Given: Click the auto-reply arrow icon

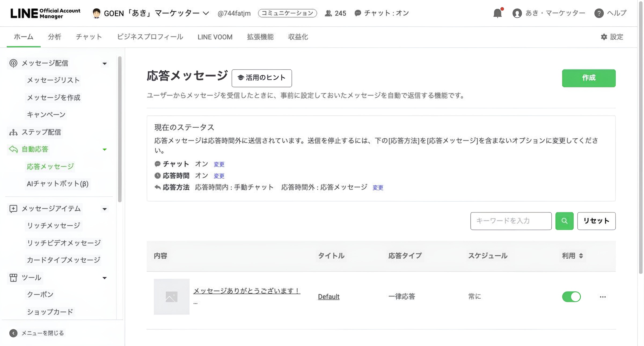Looking at the screenshot, I should (13, 149).
